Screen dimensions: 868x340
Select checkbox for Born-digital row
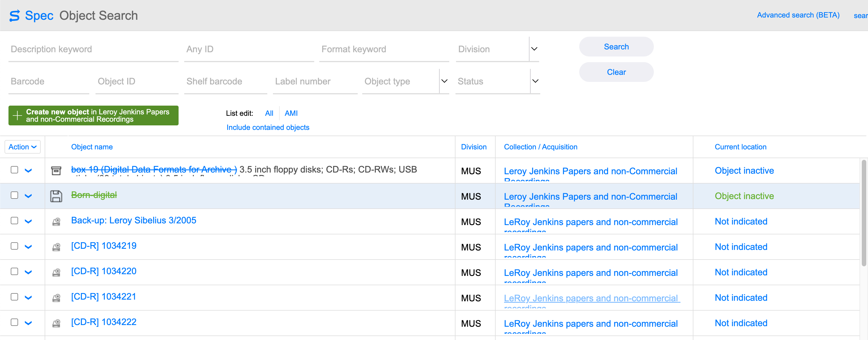pyautogui.click(x=14, y=195)
